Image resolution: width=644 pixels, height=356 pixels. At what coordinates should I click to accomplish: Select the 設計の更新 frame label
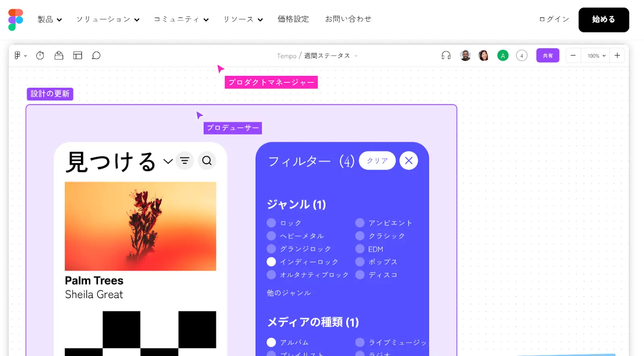click(50, 94)
